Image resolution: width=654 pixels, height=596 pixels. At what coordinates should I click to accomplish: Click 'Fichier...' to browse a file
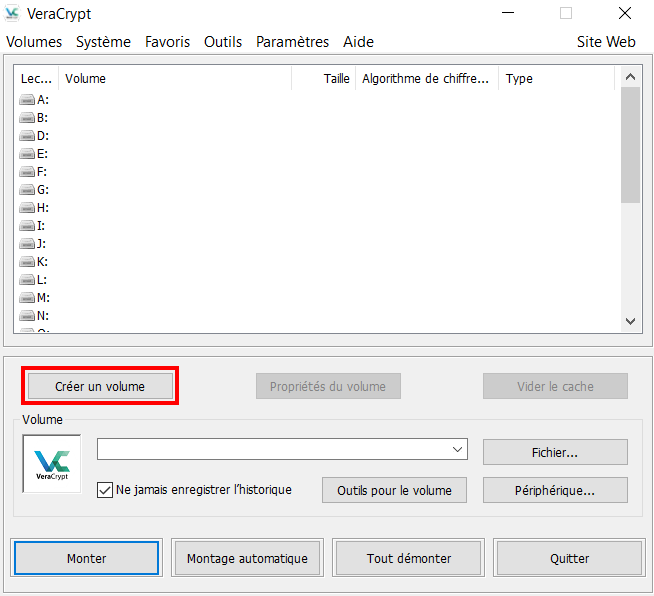point(555,452)
